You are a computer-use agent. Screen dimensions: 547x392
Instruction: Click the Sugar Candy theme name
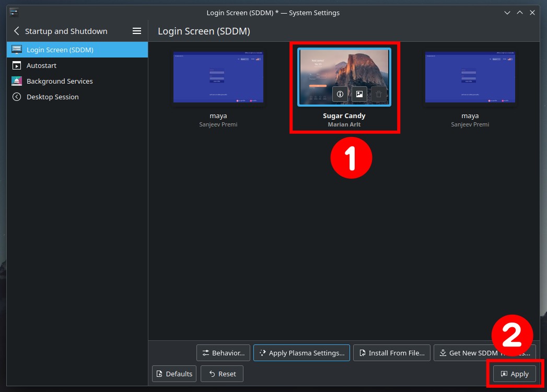(344, 116)
